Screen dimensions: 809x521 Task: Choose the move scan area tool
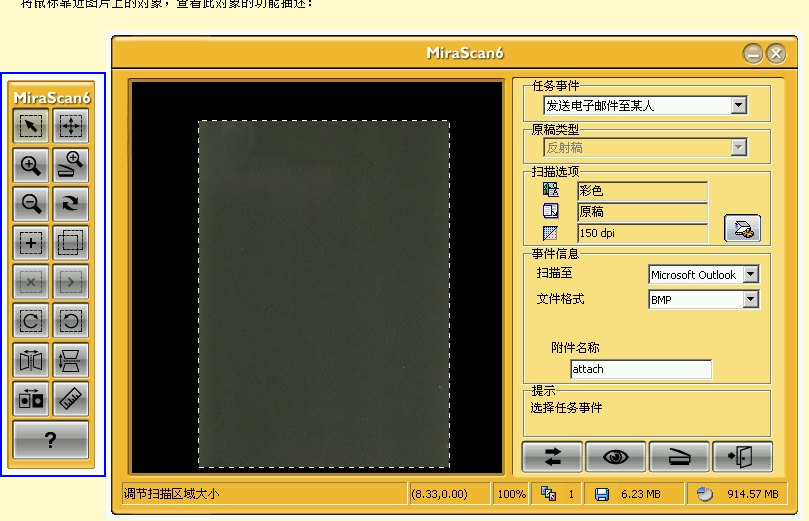(x=71, y=125)
